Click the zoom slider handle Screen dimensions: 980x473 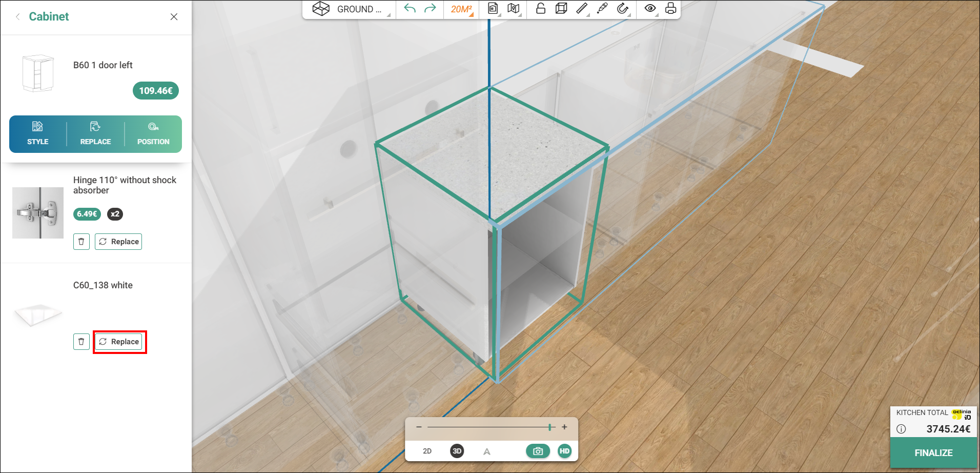click(549, 427)
